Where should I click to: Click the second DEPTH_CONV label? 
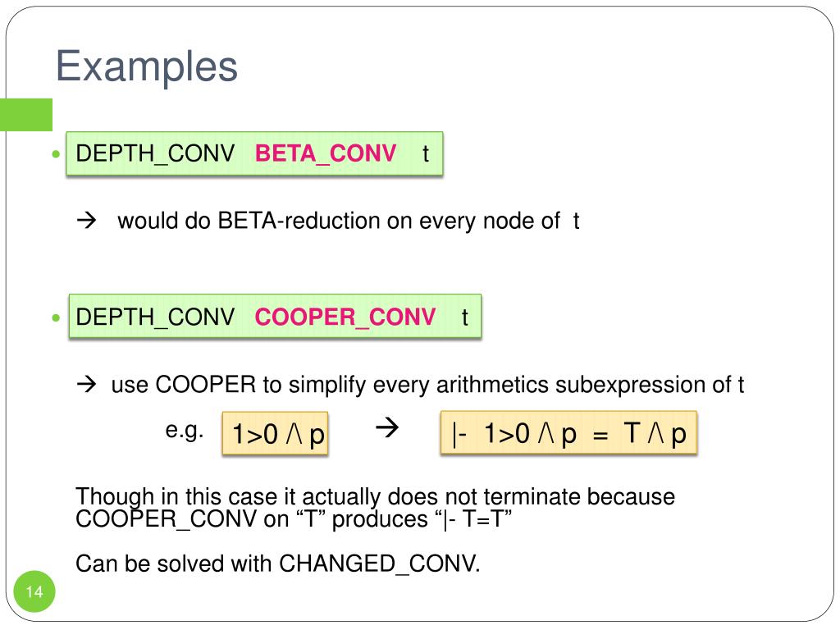[155, 317]
